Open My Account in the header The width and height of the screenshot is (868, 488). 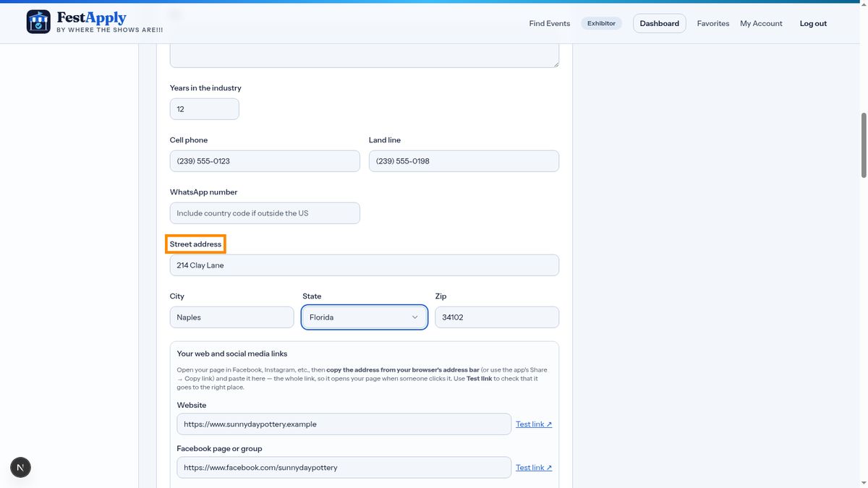coord(761,23)
